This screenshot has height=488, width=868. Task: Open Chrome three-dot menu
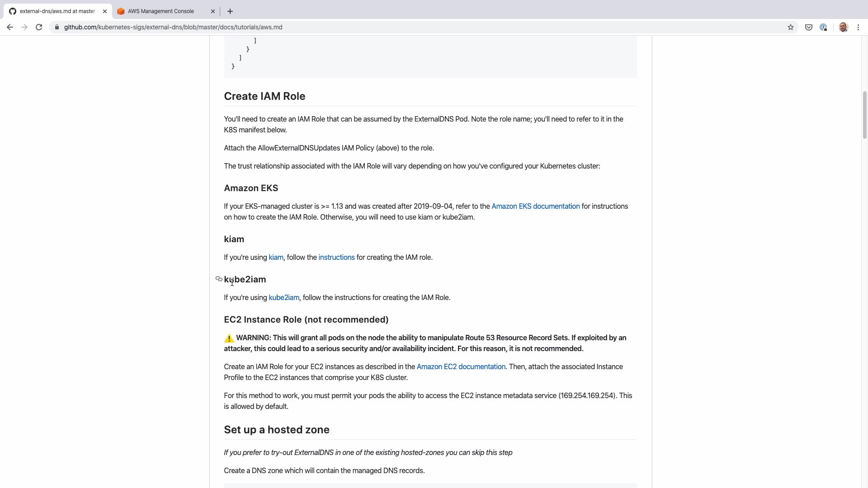coord(858,27)
